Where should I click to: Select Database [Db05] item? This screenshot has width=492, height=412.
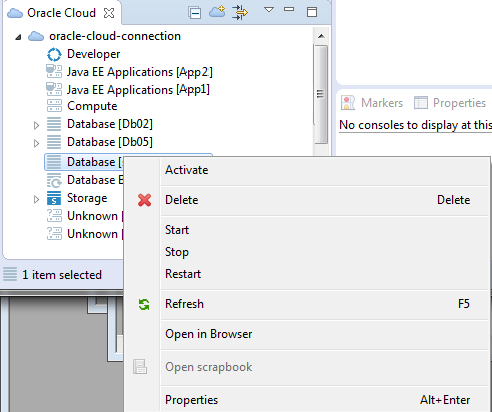tap(110, 142)
